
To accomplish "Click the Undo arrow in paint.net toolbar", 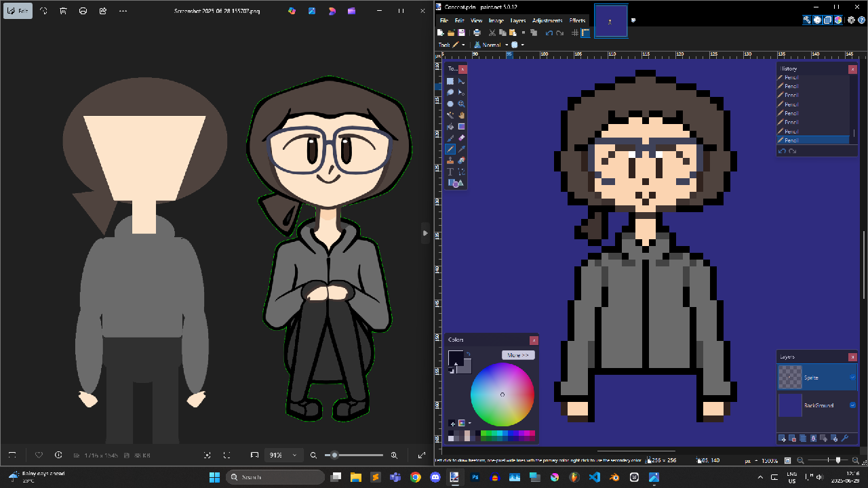I will point(549,33).
